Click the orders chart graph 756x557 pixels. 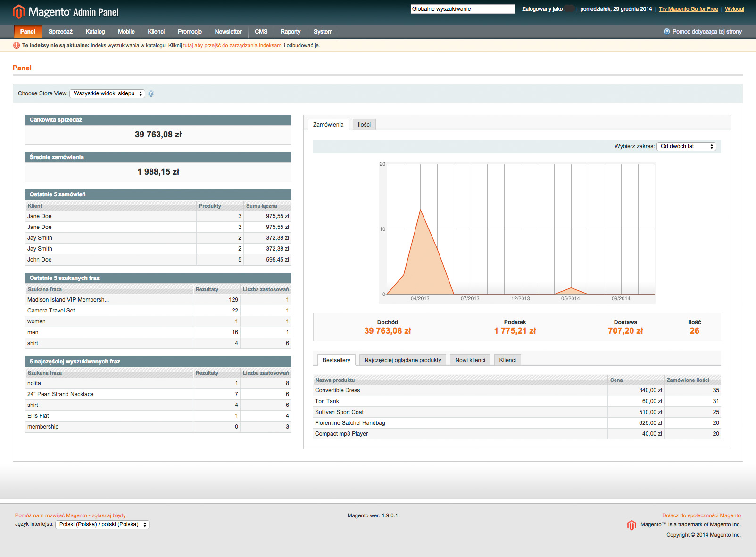[x=517, y=232]
